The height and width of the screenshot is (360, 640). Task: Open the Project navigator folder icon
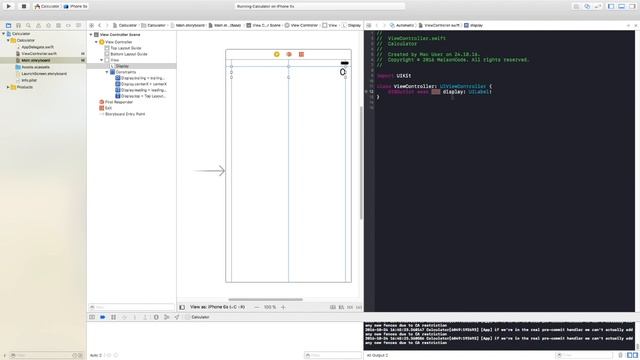(8, 25)
